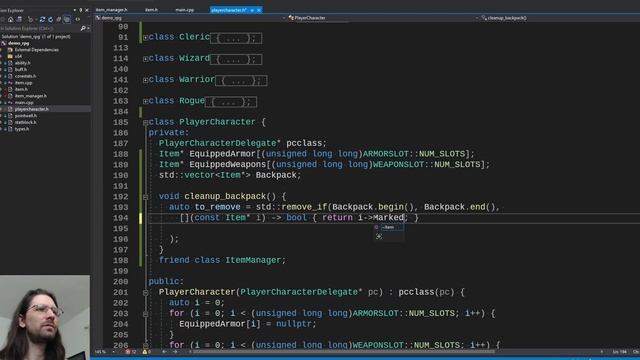
Task: Open corestats.h in Solution Explorer
Action: coord(25,76)
